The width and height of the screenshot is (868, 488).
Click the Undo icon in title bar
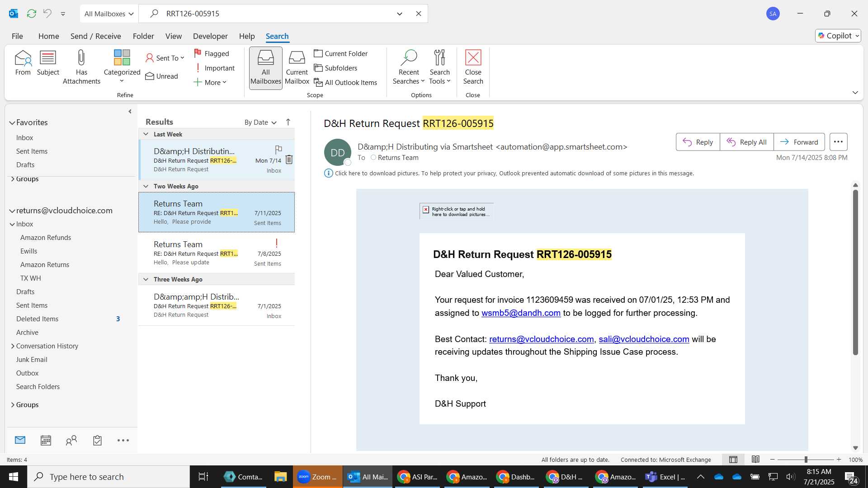(x=47, y=14)
